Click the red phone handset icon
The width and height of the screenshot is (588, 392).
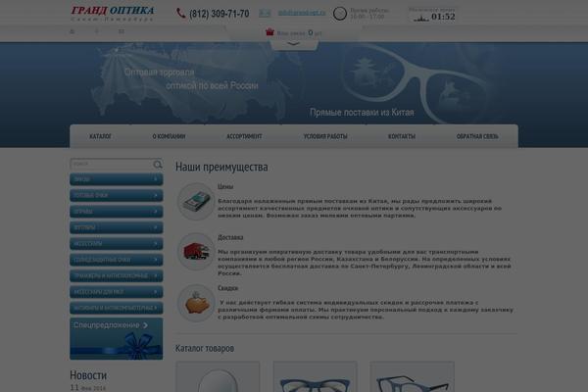180,14
